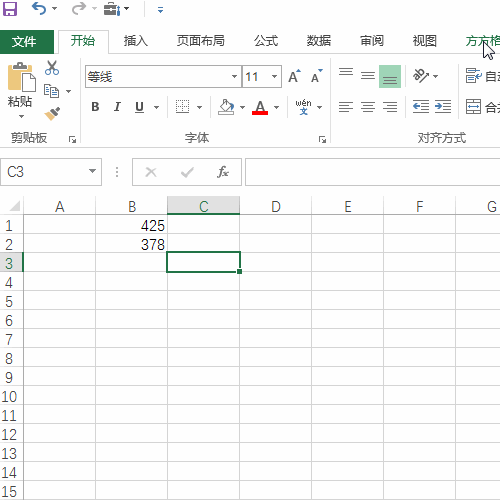Click the text Orientation icon

422,76
